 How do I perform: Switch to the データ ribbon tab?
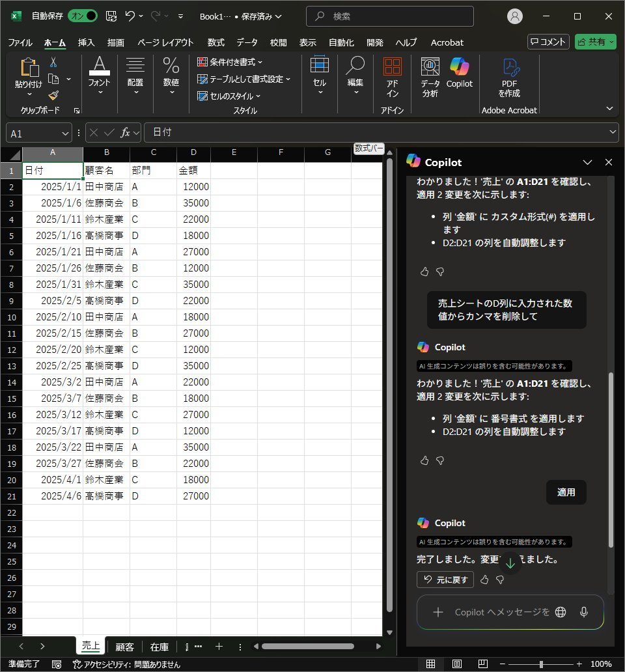(x=247, y=42)
